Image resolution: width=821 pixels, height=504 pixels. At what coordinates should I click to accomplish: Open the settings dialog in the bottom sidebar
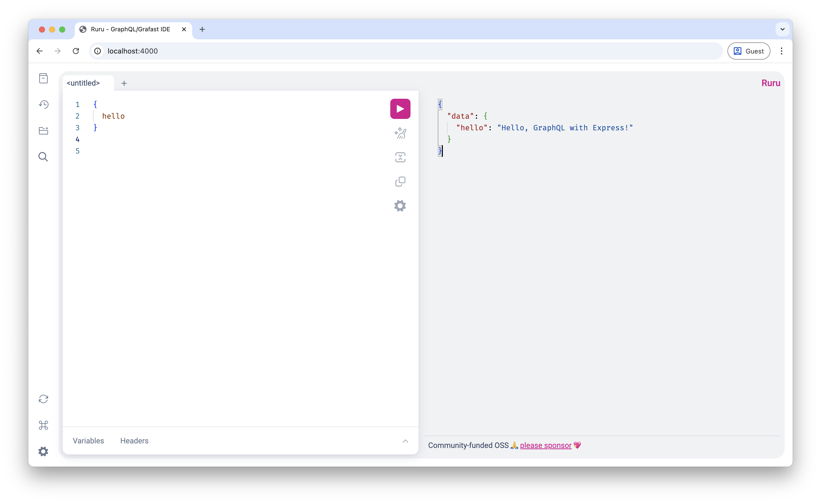(x=43, y=451)
